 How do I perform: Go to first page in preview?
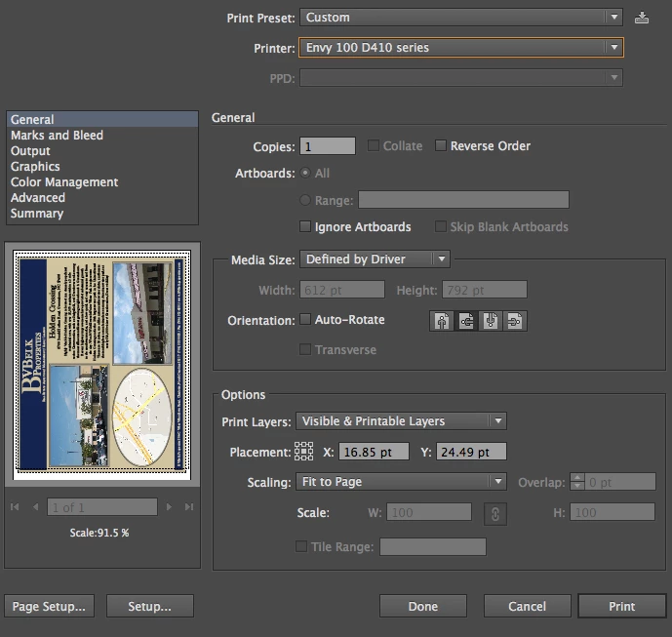coord(15,506)
